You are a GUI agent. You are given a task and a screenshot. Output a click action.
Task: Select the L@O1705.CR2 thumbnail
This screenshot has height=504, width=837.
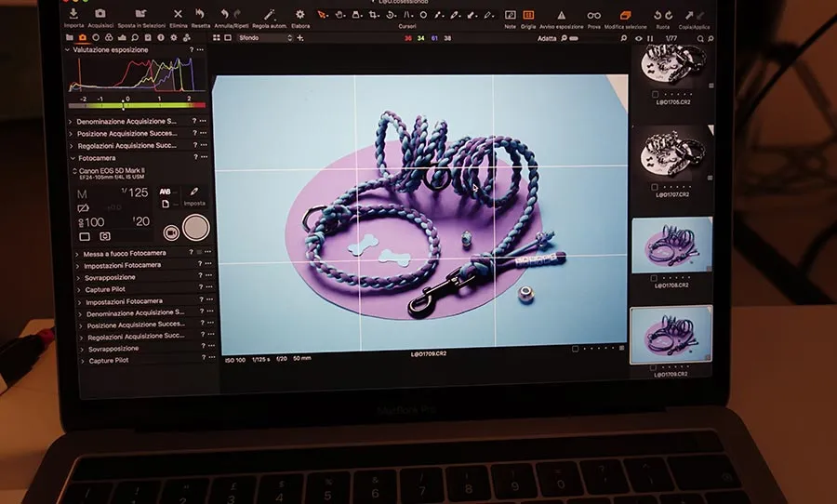point(672,64)
